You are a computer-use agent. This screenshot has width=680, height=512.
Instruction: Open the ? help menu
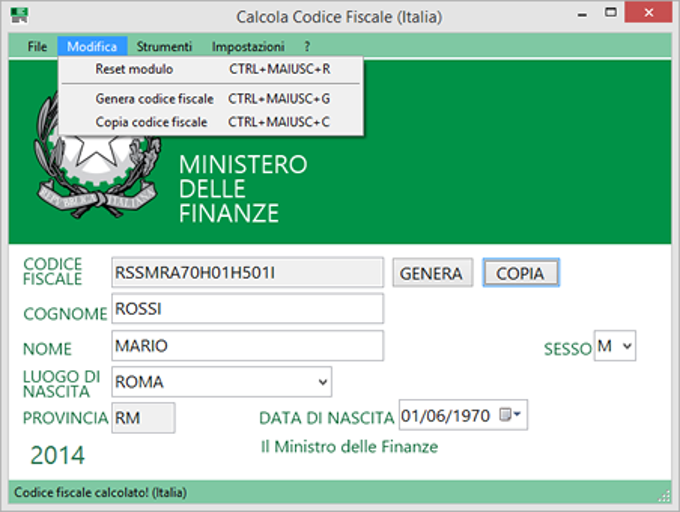click(x=307, y=46)
